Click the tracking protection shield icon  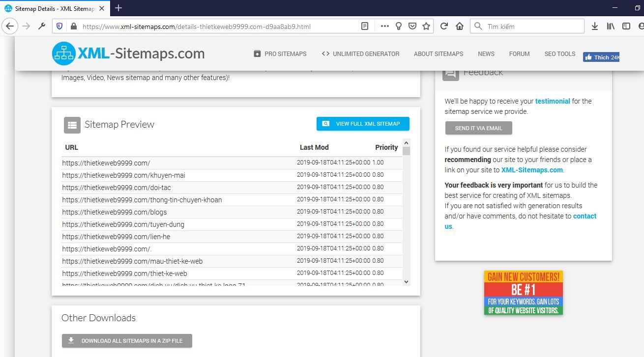click(59, 26)
